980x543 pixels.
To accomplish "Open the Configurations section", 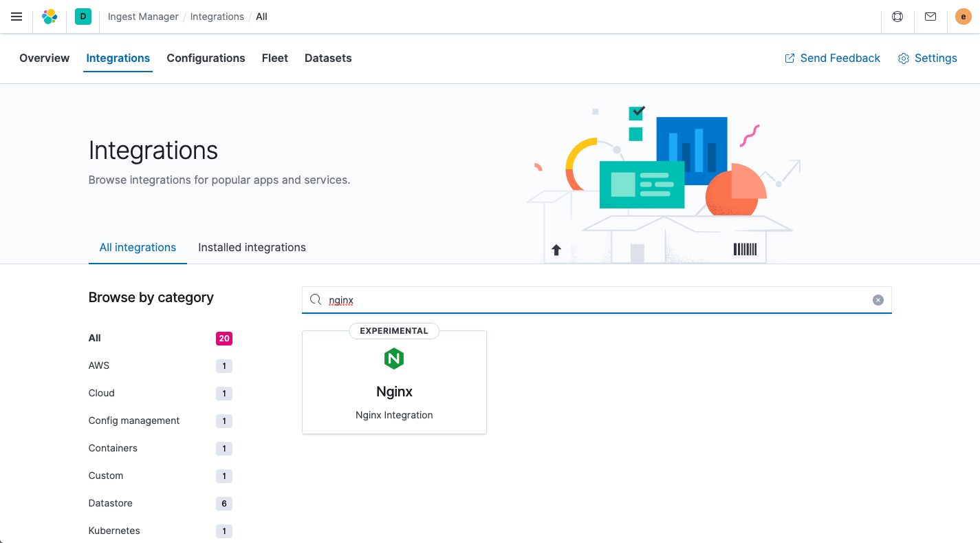I will coord(206,58).
